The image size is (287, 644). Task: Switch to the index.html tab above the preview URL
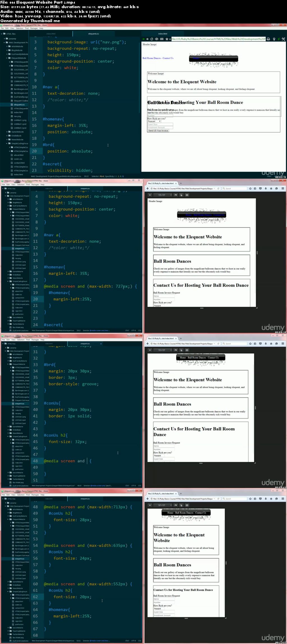[x=163, y=34]
